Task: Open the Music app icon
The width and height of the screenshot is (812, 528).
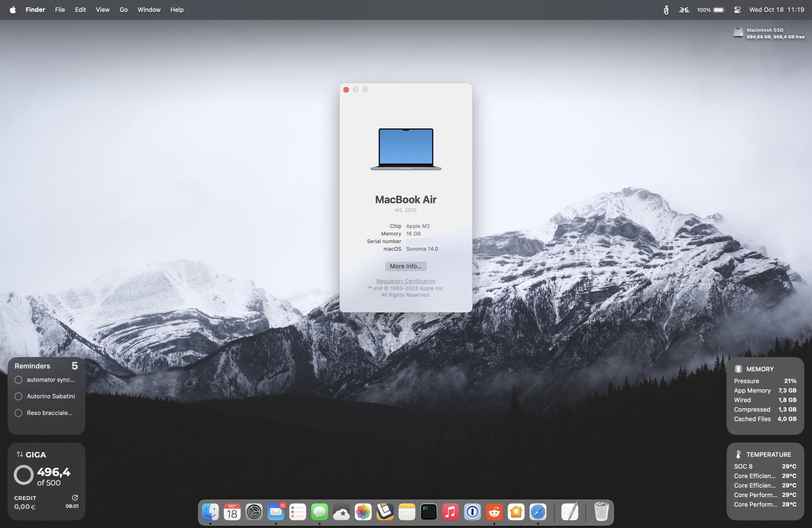Action: 450,512
